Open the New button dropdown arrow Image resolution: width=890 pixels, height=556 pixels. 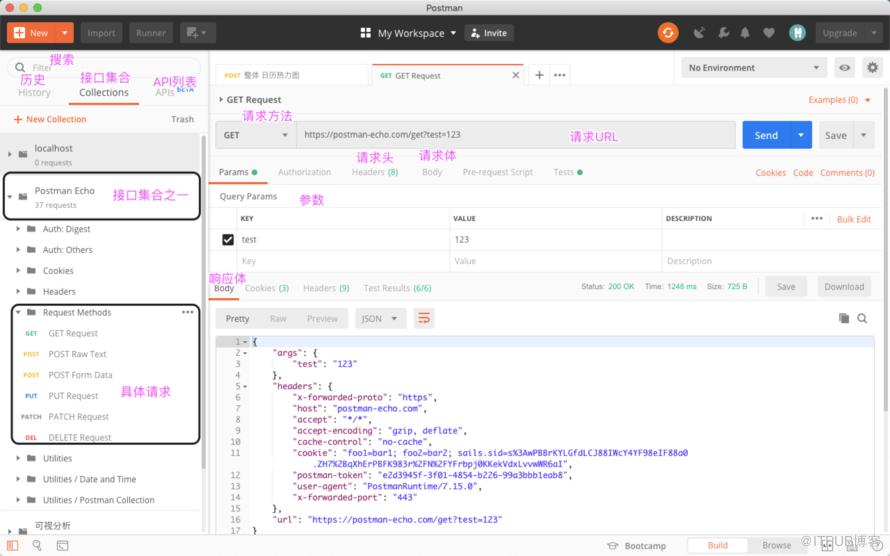65,33
